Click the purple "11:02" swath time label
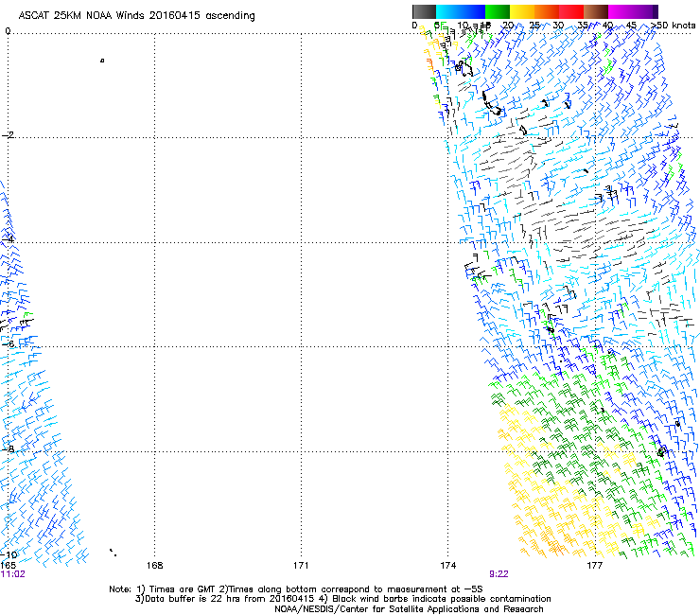 pyautogui.click(x=13, y=574)
